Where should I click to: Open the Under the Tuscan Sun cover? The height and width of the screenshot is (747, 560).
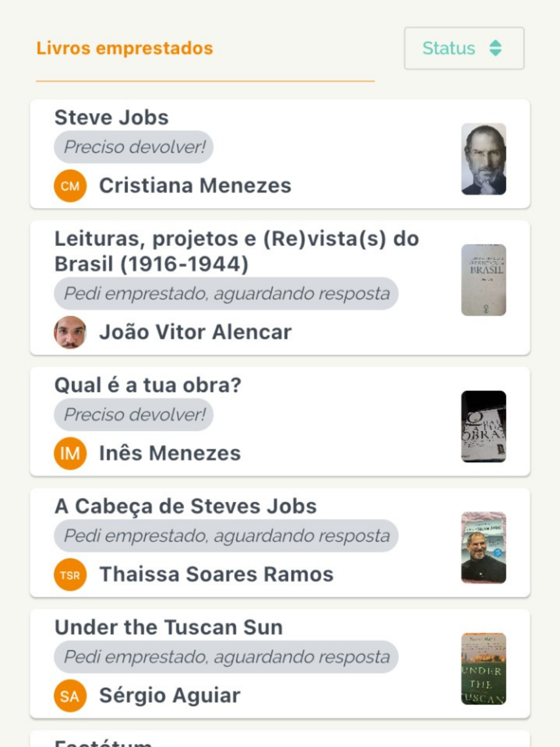pos(483,669)
